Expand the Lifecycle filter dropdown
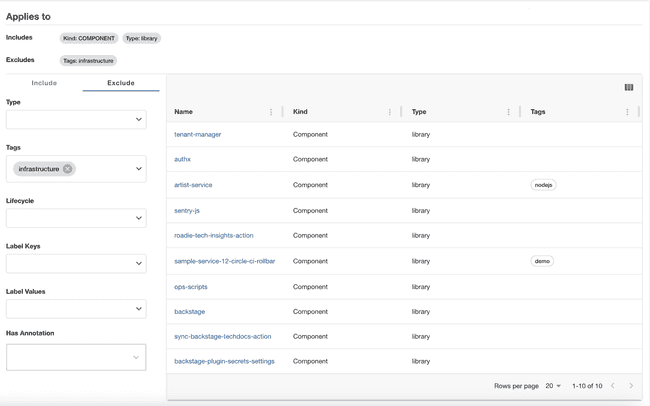Image resolution: width=650 pixels, height=406 pixels. [138, 218]
